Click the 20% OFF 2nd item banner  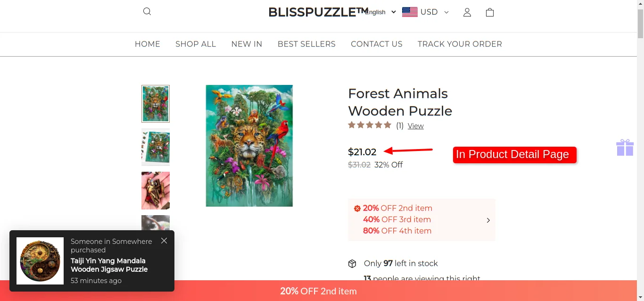click(x=318, y=291)
